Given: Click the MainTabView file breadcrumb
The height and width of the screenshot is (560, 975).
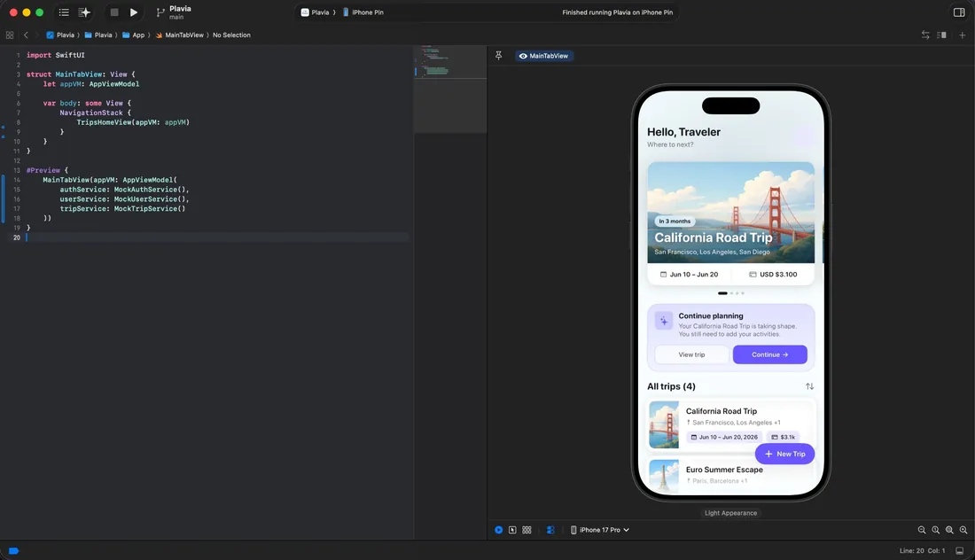Looking at the screenshot, I should pyautogui.click(x=180, y=35).
